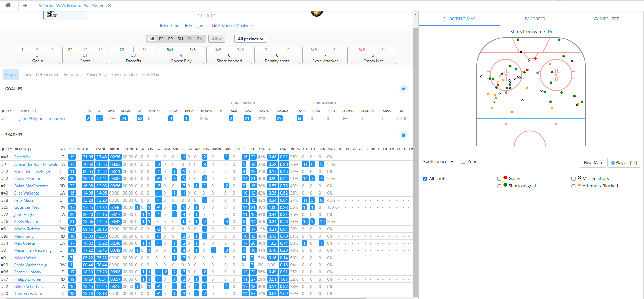644x299 pixels.
Task: Switch to the Faceoffs tab
Action: pos(535,19)
